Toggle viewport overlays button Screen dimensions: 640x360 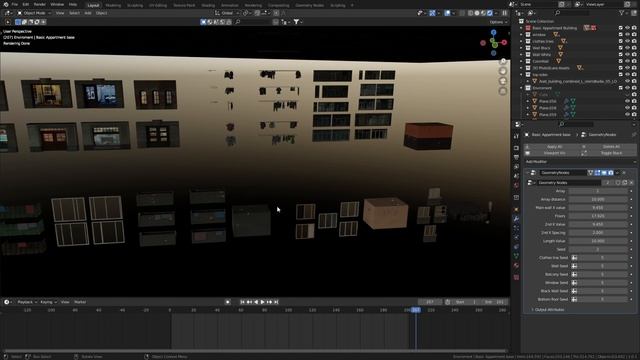447,13
